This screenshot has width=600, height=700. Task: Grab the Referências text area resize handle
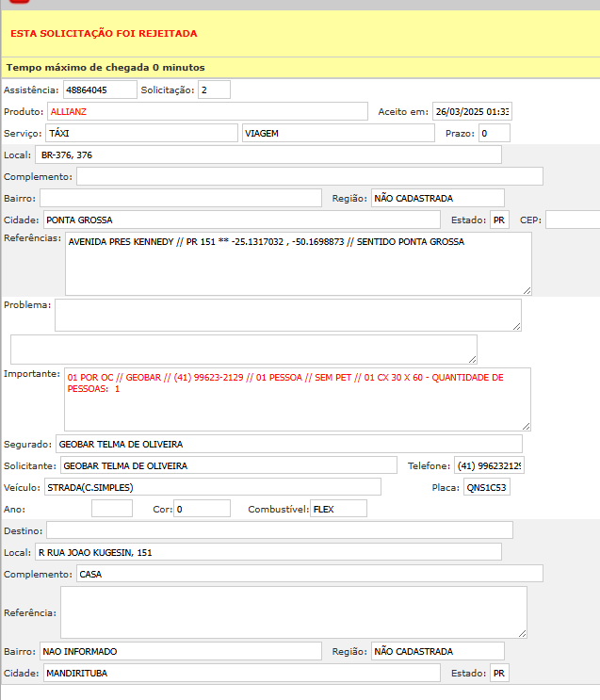coord(527,290)
